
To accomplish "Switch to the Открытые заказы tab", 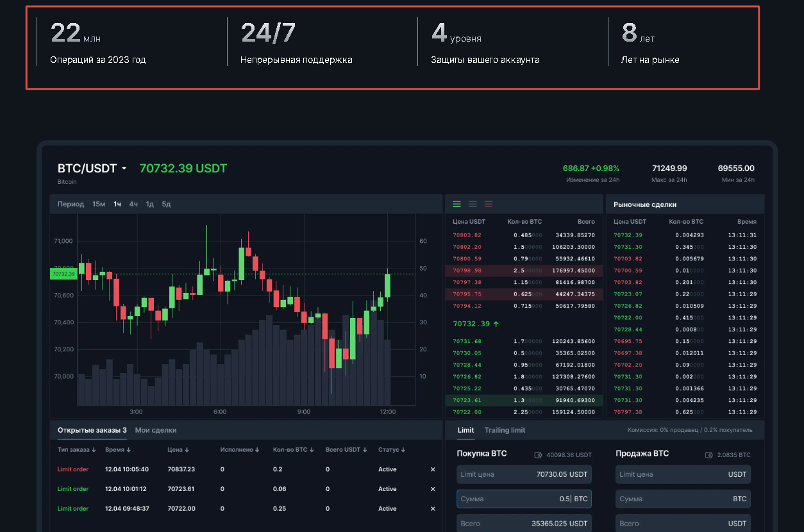I will pyautogui.click(x=92, y=430).
